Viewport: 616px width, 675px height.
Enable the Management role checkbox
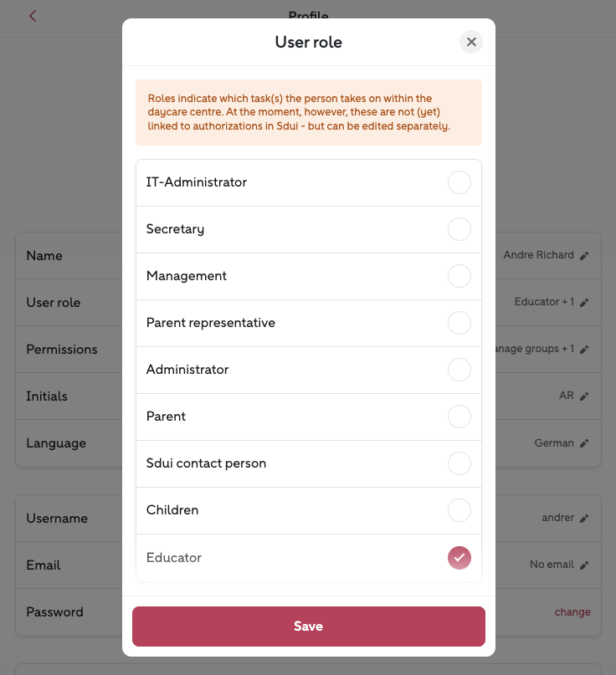[459, 276]
